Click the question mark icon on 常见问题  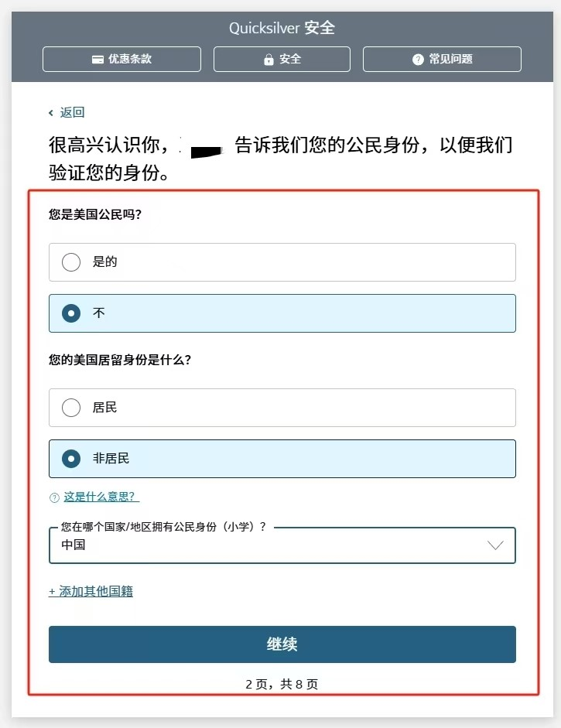point(418,59)
